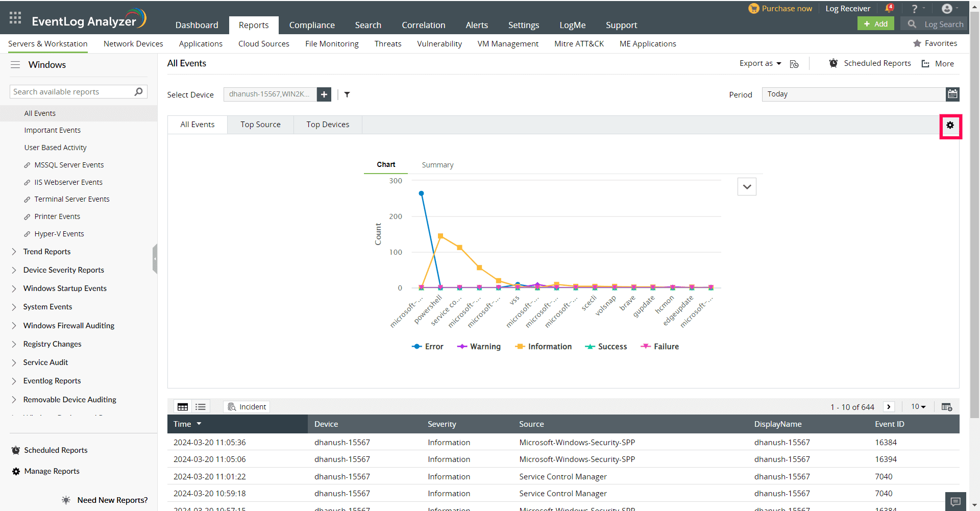Open the notifications bell icon

point(889,9)
